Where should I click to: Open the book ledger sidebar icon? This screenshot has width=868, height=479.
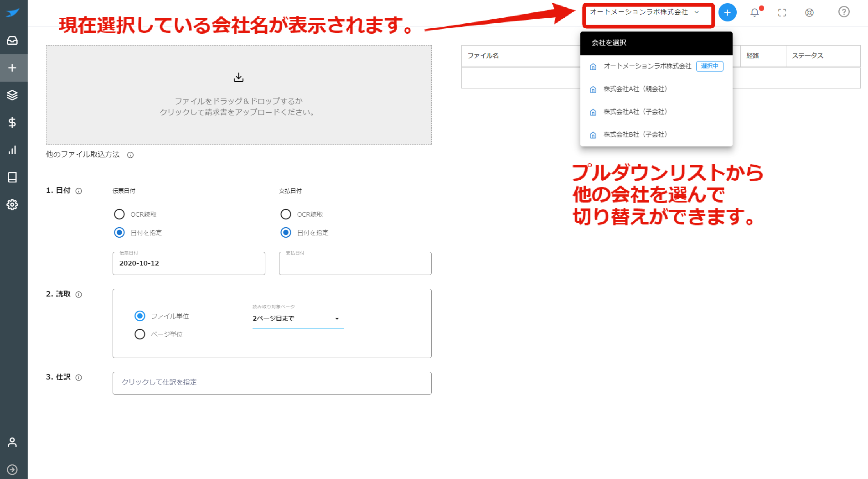click(12, 177)
